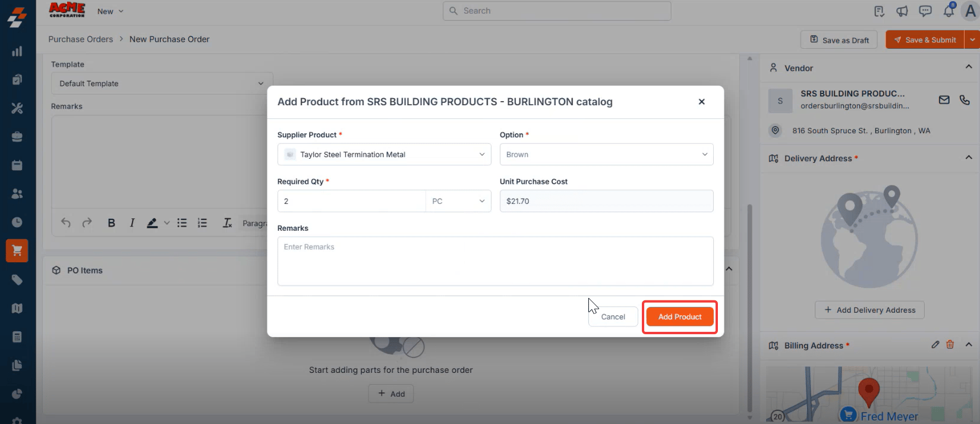Email the vendor via envelope icon
The height and width of the screenshot is (424, 980).
tap(944, 100)
